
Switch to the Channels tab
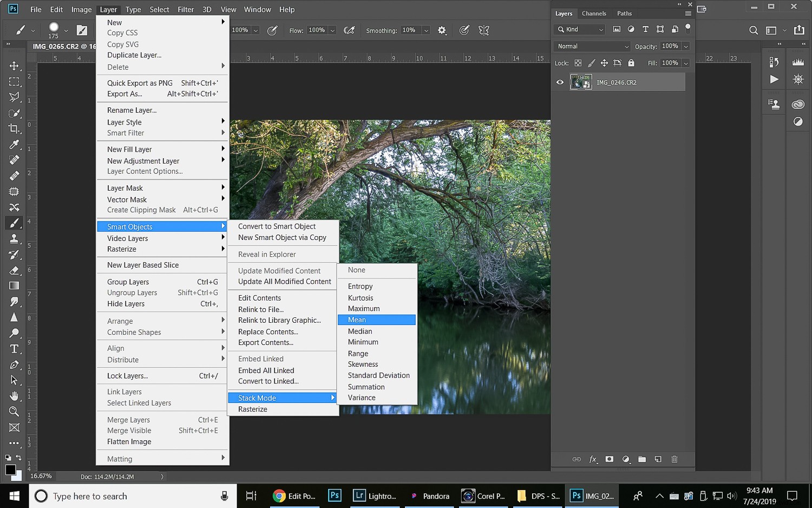594,13
